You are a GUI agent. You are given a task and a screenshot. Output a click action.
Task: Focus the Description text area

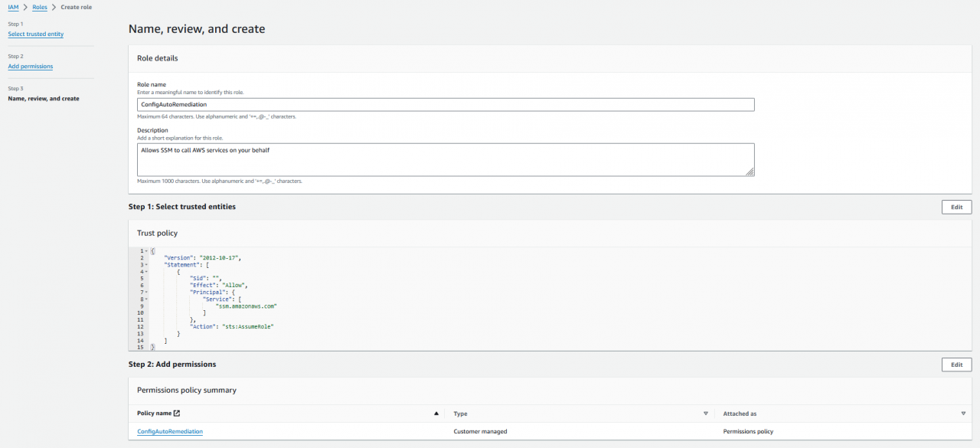[445, 159]
